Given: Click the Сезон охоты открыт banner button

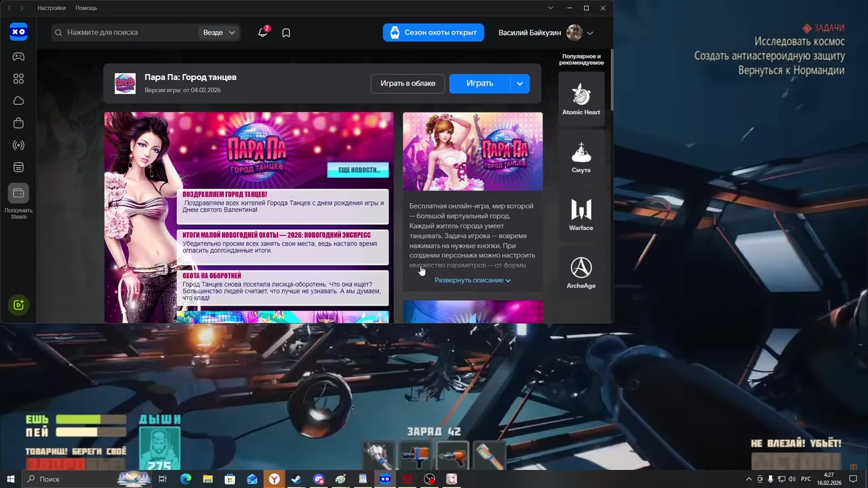Looking at the screenshot, I should 433,33.
